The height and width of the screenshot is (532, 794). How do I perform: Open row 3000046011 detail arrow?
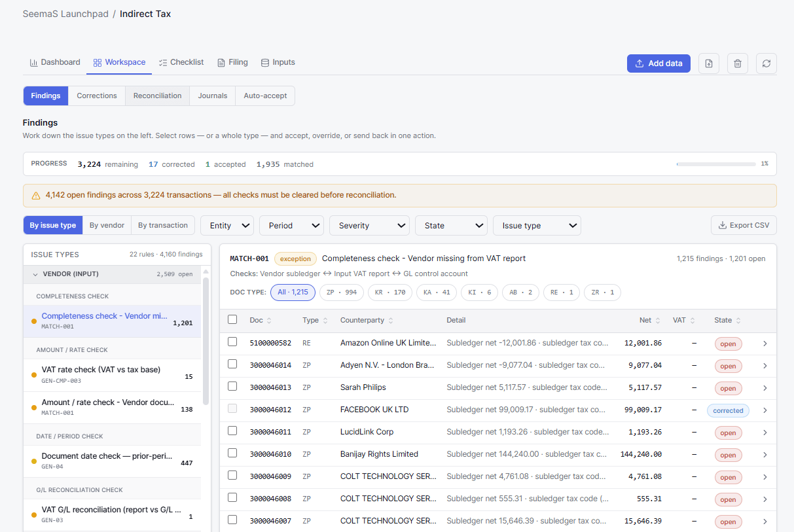pyautogui.click(x=765, y=433)
